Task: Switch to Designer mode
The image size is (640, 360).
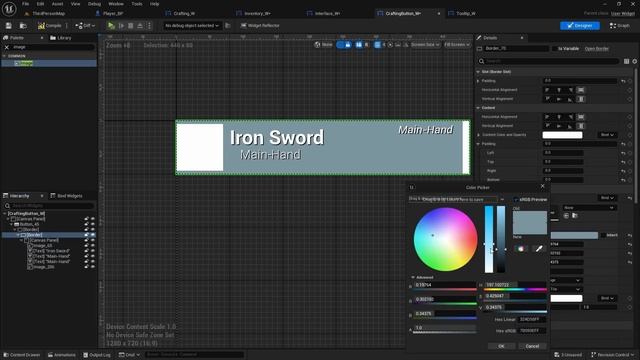Action: (580, 25)
